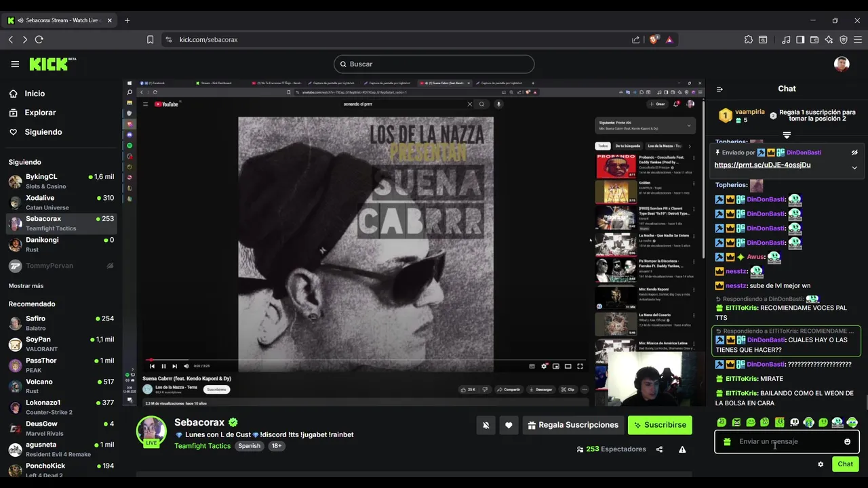Image resolution: width=868 pixels, height=488 pixels.
Task: Seek the streamed video progress bar
Action: (x=366, y=360)
